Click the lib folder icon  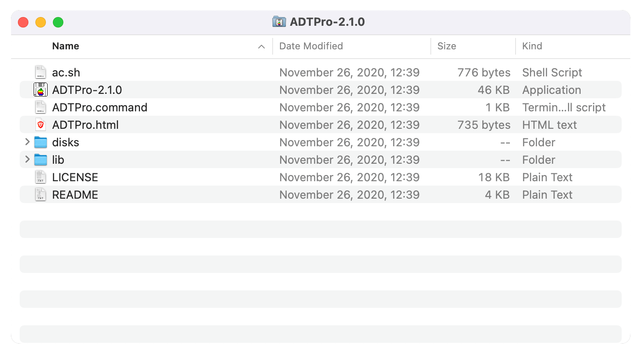[x=41, y=160]
